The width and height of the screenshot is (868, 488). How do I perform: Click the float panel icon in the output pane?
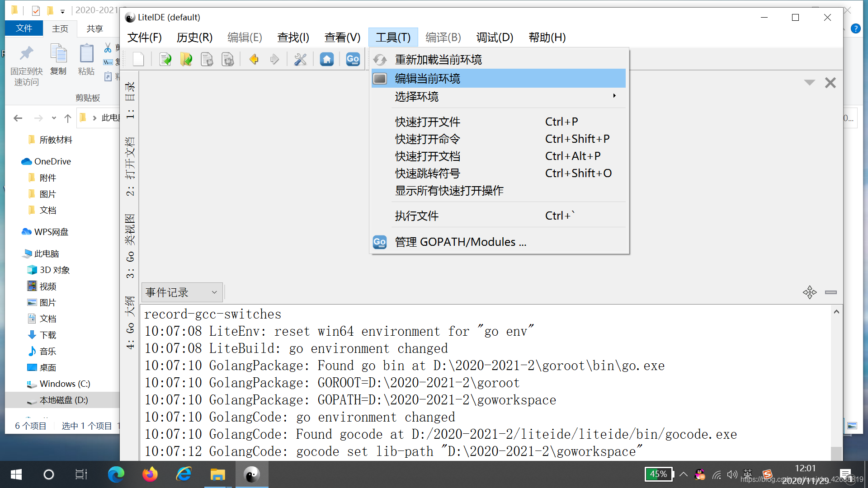click(x=810, y=292)
